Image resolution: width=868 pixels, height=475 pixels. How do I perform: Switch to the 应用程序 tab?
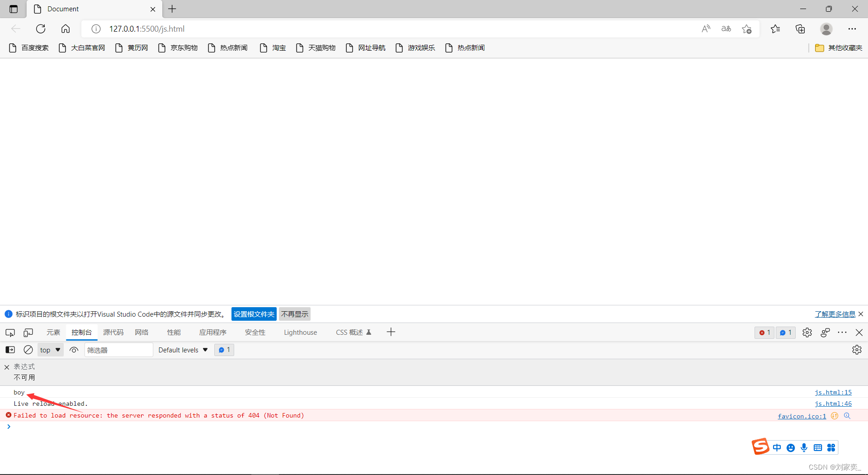click(x=212, y=332)
